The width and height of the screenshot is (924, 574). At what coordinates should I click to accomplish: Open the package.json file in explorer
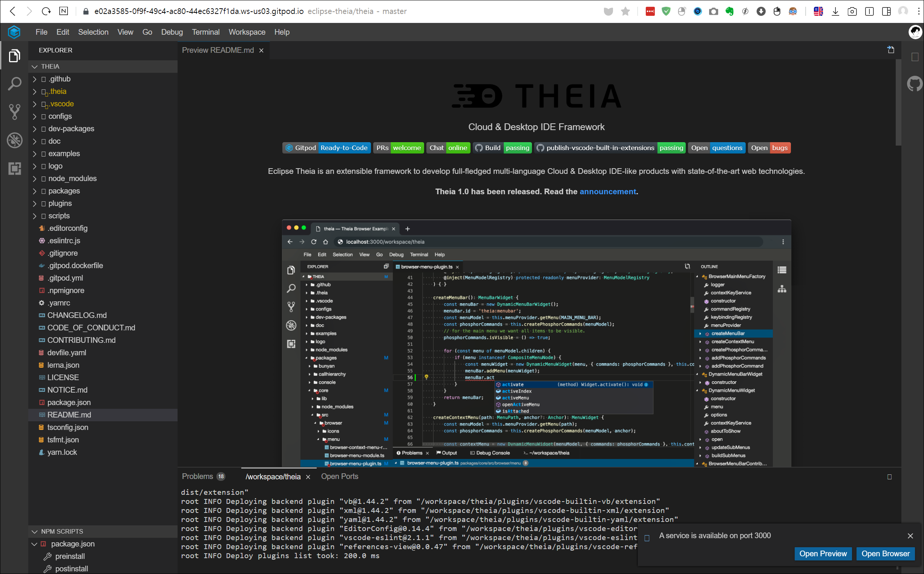69,402
